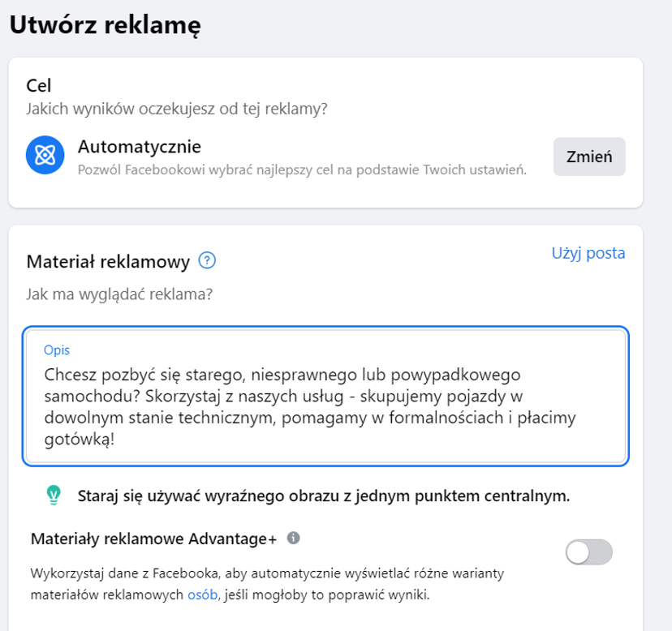Click the Jak ma wyglądać reklama? subtitle
Screen dimensions: 672x631
click(119, 294)
